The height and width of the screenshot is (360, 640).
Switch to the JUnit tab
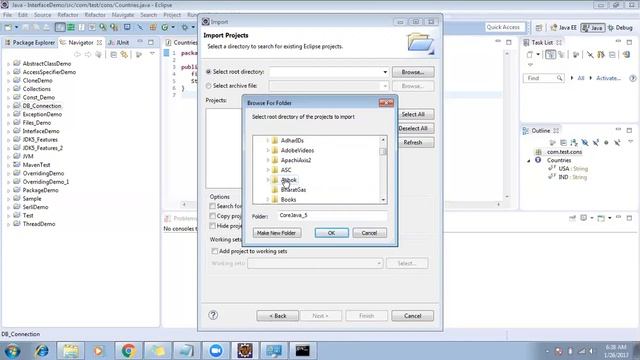119,42
